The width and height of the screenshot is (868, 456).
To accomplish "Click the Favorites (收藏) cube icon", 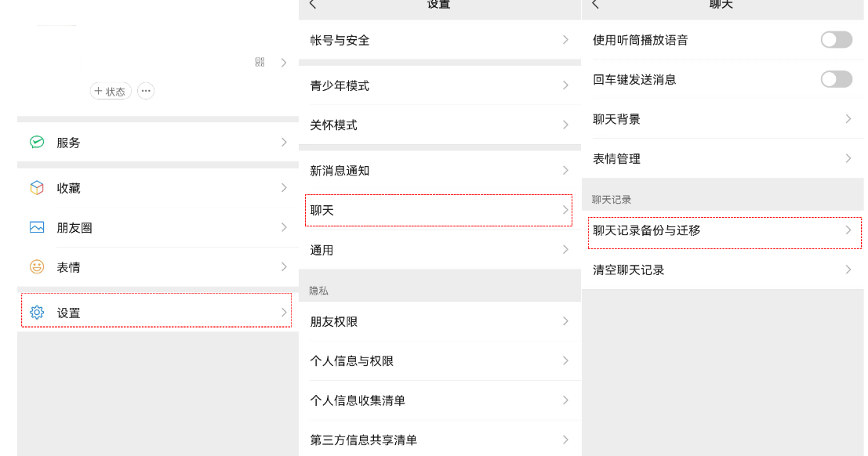I will [37, 188].
